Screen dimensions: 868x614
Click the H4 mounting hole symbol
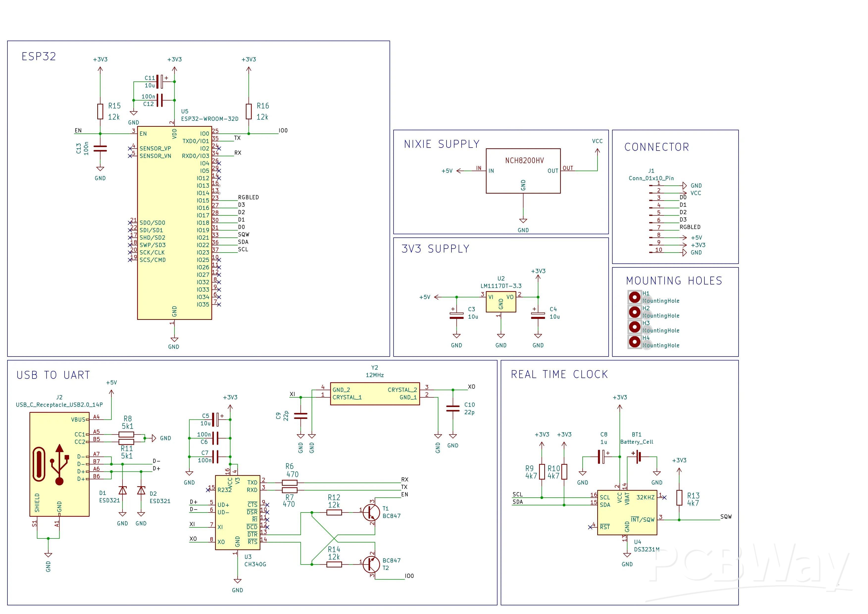[634, 342]
